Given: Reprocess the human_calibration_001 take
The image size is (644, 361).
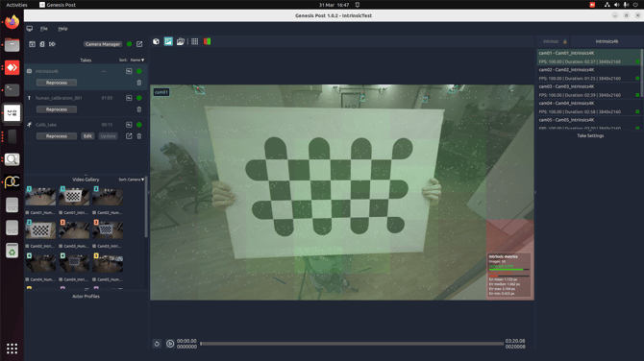Looking at the screenshot, I should [57, 109].
